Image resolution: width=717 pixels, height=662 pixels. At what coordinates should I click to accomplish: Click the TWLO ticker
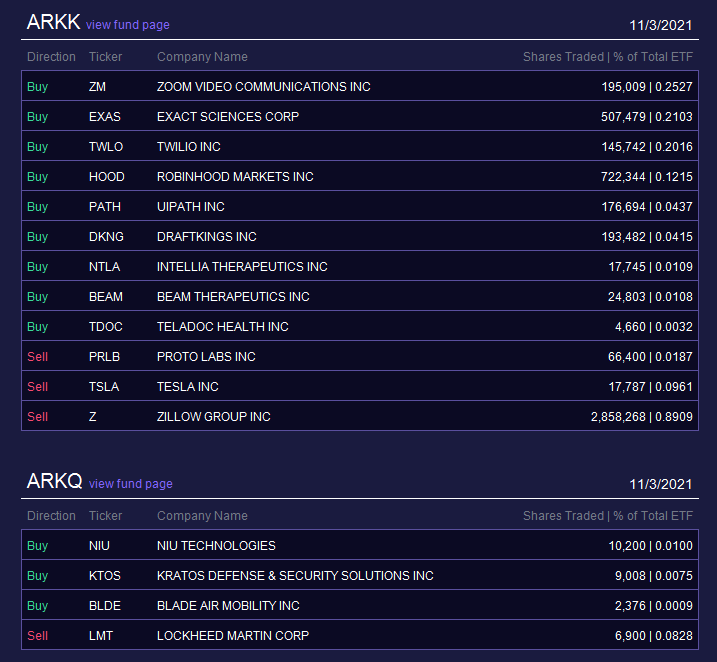click(106, 147)
